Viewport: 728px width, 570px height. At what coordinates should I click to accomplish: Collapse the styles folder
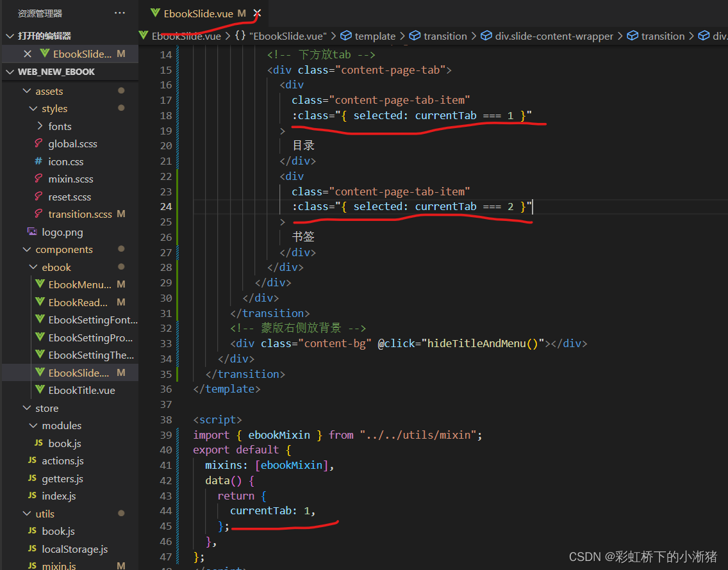click(33, 109)
